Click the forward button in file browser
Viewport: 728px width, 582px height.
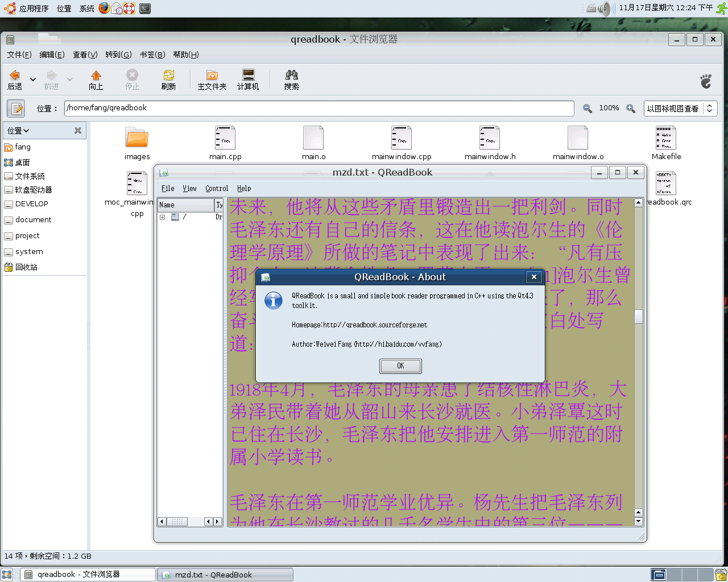pos(52,80)
